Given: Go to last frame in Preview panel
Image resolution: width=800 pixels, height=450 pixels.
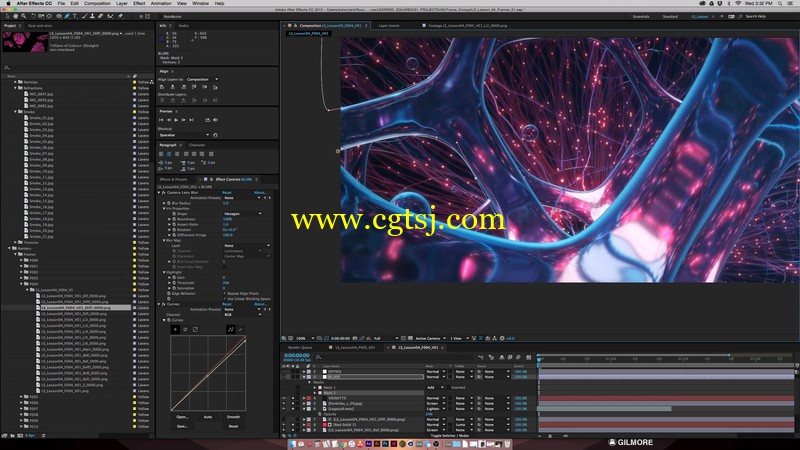Looking at the screenshot, I should tap(191, 120).
